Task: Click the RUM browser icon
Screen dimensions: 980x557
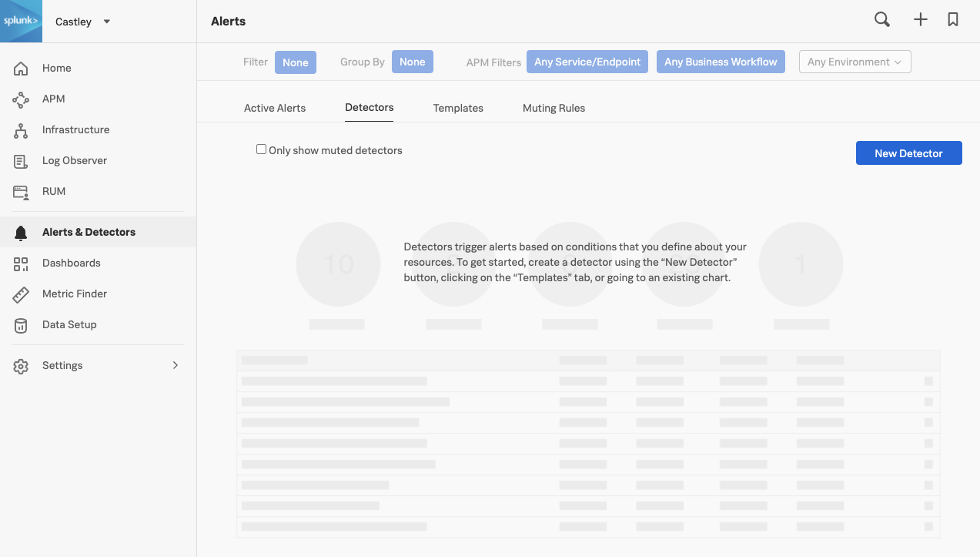Action: pyautogui.click(x=21, y=192)
